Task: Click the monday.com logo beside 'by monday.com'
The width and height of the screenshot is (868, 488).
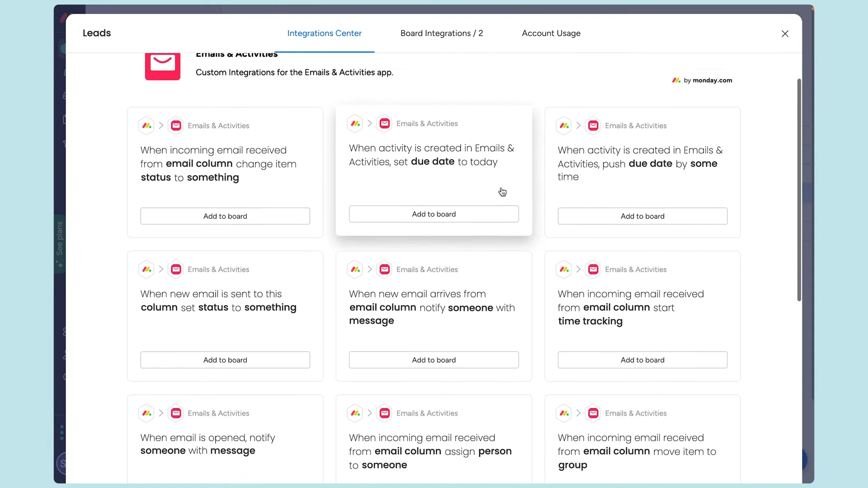Action: tap(676, 80)
